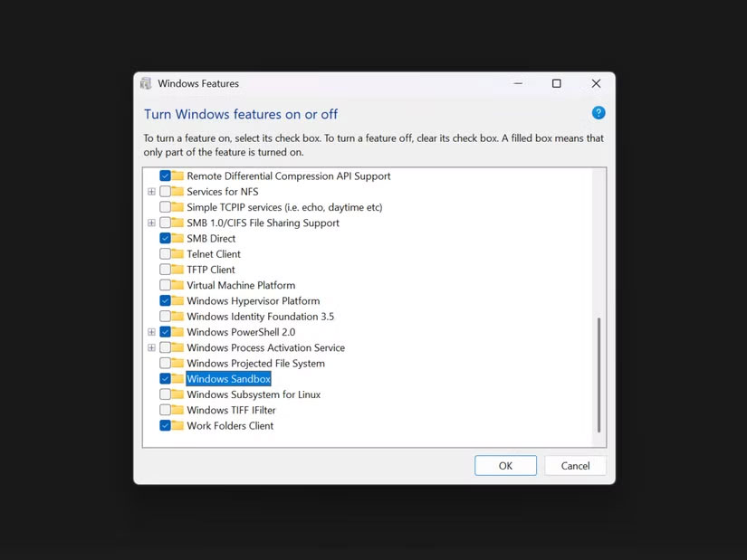Expand SMB 1.0/CIFS File Sharing Support
The height and width of the screenshot is (560, 747).
tap(151, 223)
